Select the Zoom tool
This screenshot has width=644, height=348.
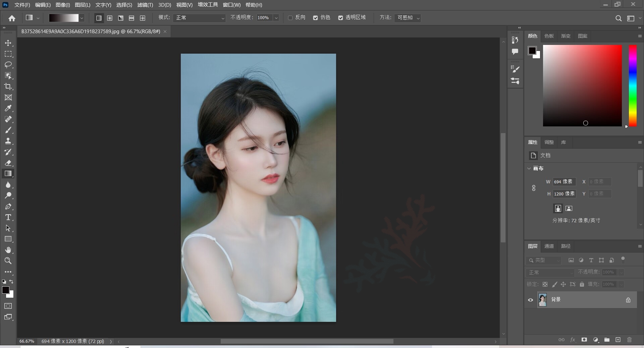8,261
